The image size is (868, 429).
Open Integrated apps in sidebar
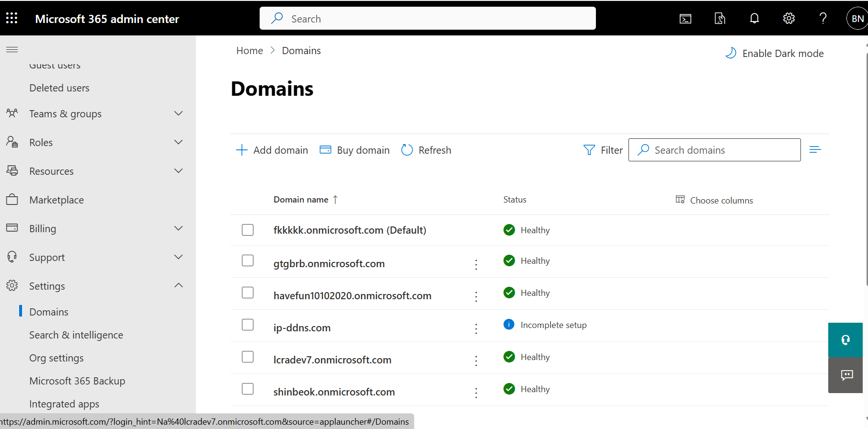[x=64, y=404]
